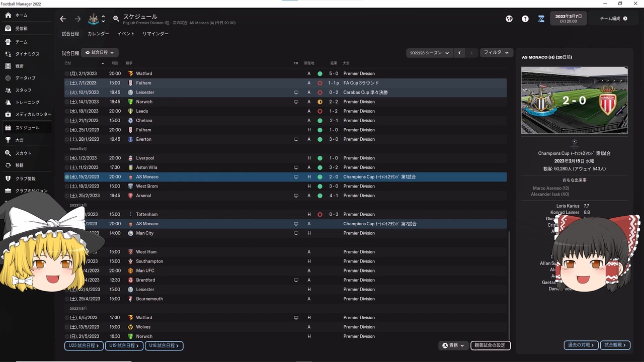Open the フィルタ dropdown
The width and height of the screenshot is (644, 362).
coord(496,52)
